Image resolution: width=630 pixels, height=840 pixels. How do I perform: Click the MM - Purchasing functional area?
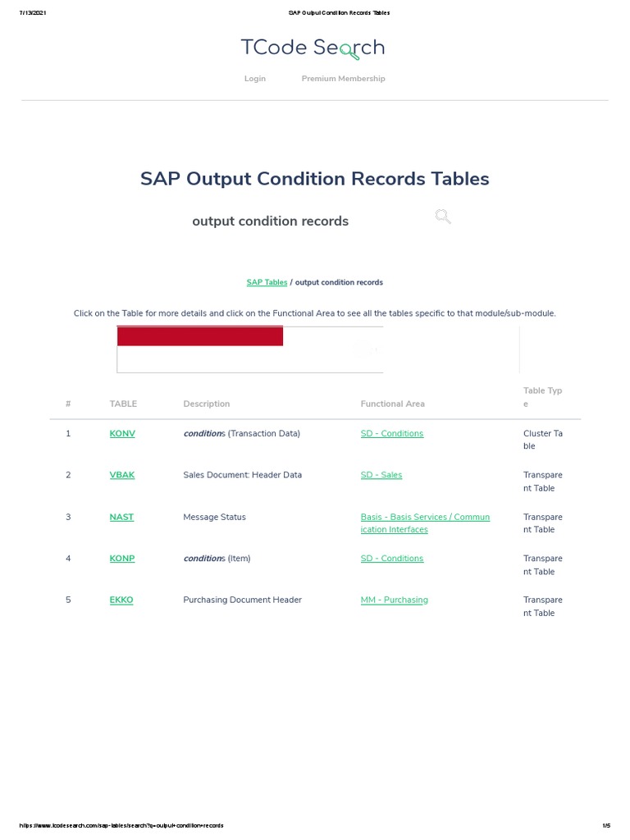pyautogui.click(x=394, y=600)
